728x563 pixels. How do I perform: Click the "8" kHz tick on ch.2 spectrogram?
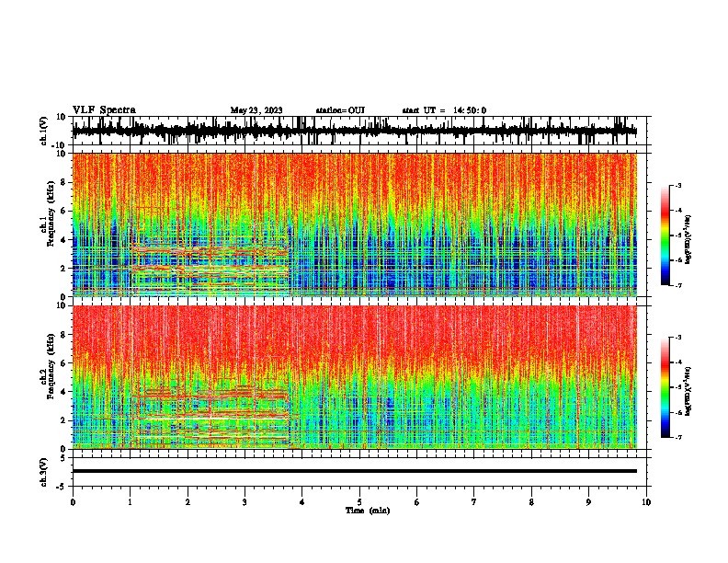click(x=63, y=335)
